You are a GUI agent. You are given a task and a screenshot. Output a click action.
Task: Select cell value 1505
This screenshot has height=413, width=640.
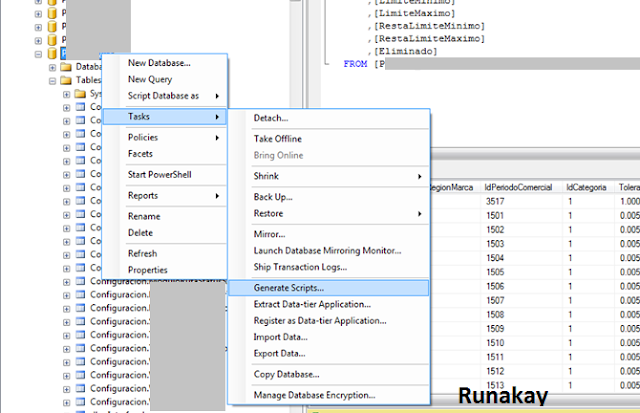495,272
